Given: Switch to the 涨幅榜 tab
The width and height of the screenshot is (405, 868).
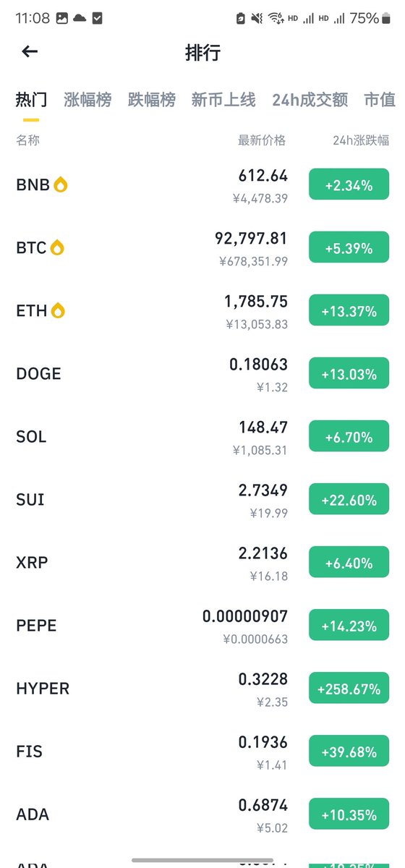Looking at the screenshot, I should coord(88,100).
